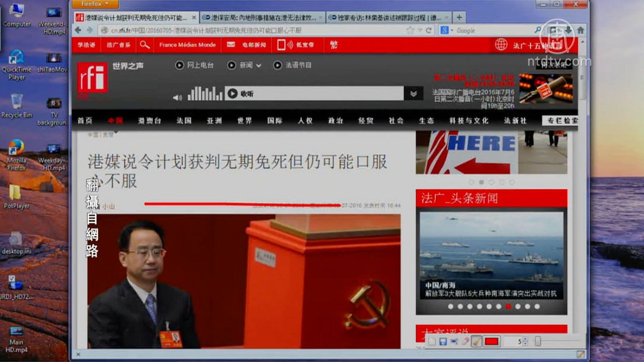Select the eraser tool in drawing toolbar
Viewport: 644px width, 362px height.
pos(465,341)
